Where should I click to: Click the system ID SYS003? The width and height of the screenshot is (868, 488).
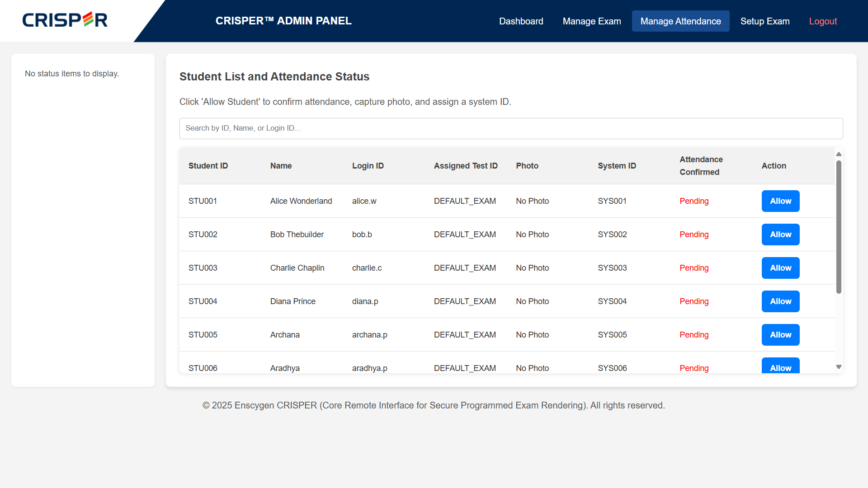click(612, 268)
